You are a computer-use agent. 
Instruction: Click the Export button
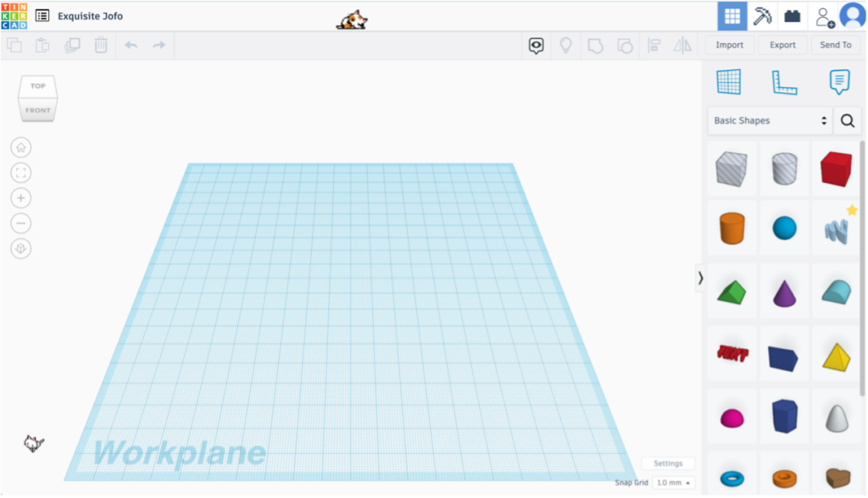tap(782, 45)
